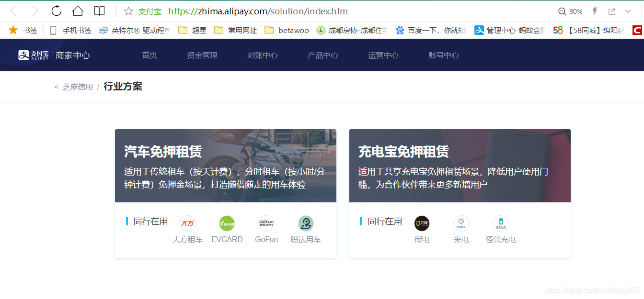Click the Alipay 商家中心 logo
The width and height of the screenshot is (644, 299).
click(x=54, y=55)
